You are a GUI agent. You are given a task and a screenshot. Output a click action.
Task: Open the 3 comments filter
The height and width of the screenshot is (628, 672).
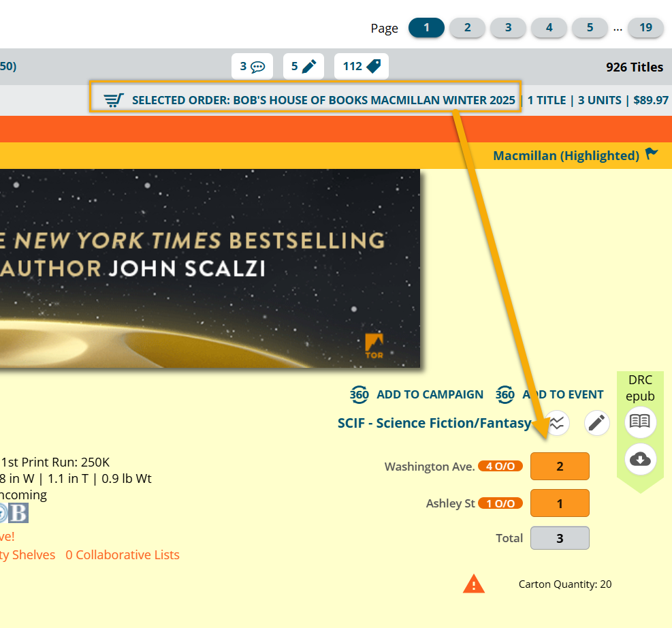[252, 67]
